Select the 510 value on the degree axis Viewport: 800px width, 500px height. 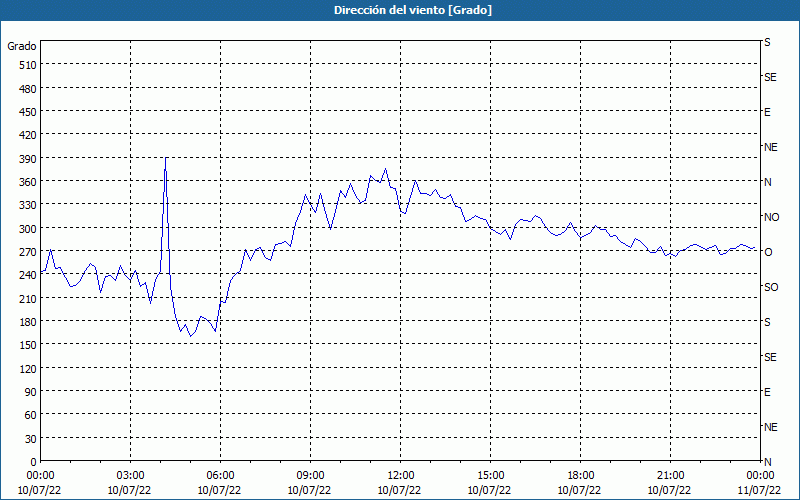(x=28, y=65)
